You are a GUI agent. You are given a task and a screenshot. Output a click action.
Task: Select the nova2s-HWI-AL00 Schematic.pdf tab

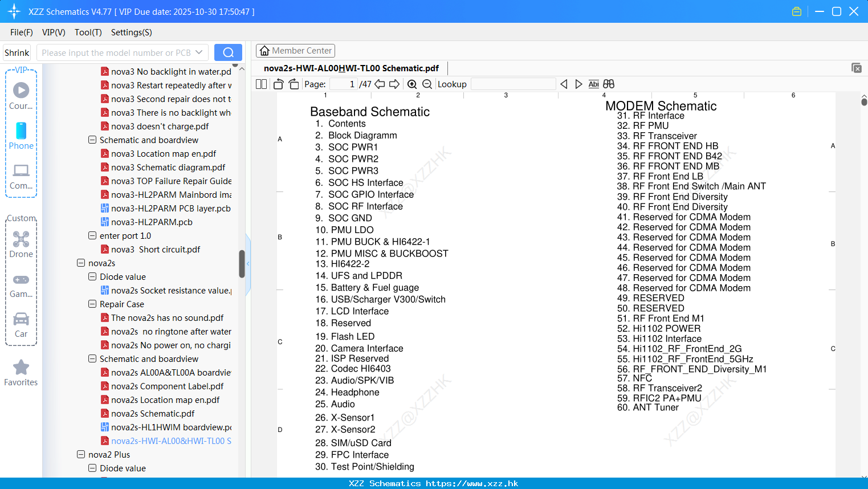(x=351, y=68)
